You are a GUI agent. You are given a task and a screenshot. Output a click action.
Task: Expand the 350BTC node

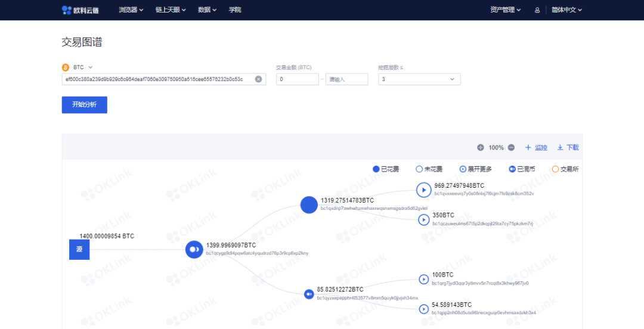423,220
